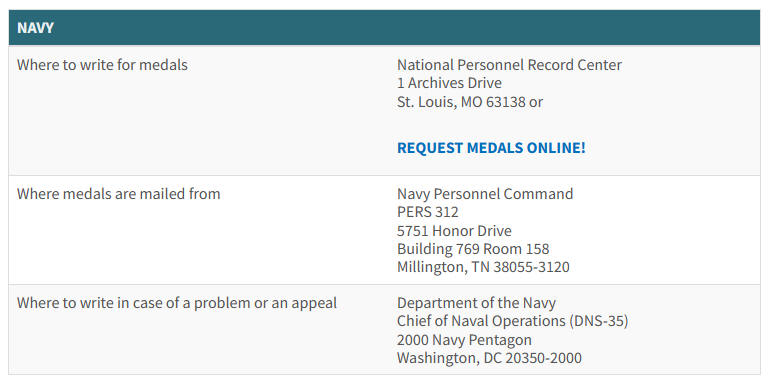Click the '1 Archives Drive' address line
The height and width of the screenshot is (383, 774).
pos(449,83)
